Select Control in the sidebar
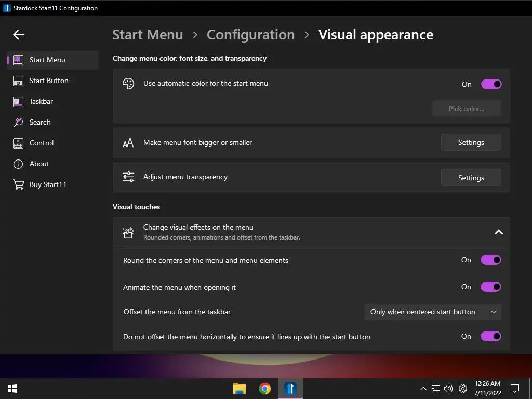Image resolution: width=532 pixels, height=399 pixels. tap(53, 143)
